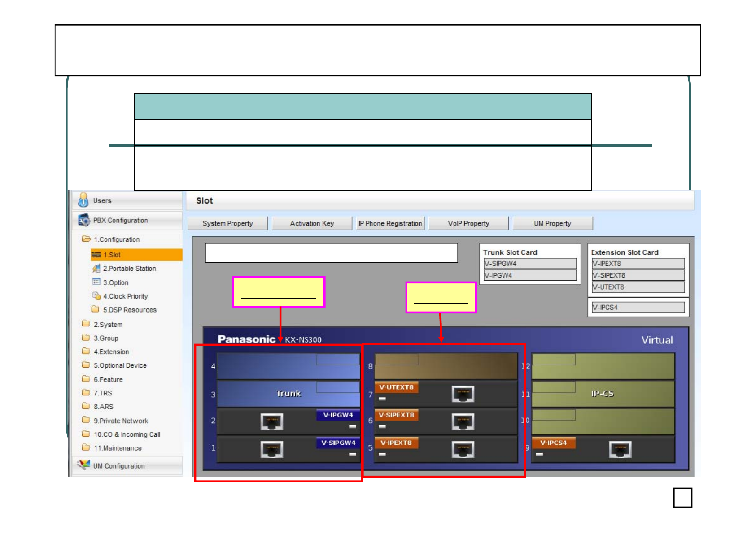
Task: Click the PBX Configuration gear icon
Action: (x=84, y=220)
